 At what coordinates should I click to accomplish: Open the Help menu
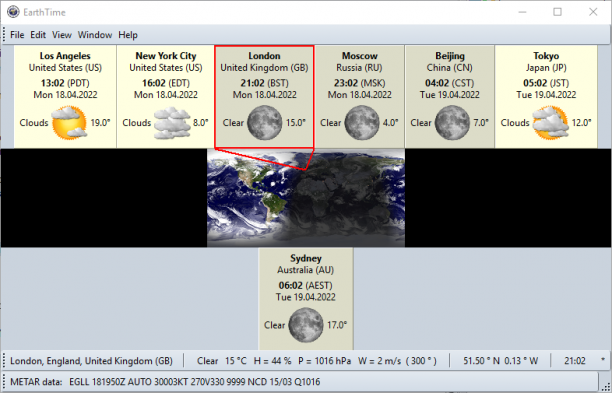[x=128, y=35]
